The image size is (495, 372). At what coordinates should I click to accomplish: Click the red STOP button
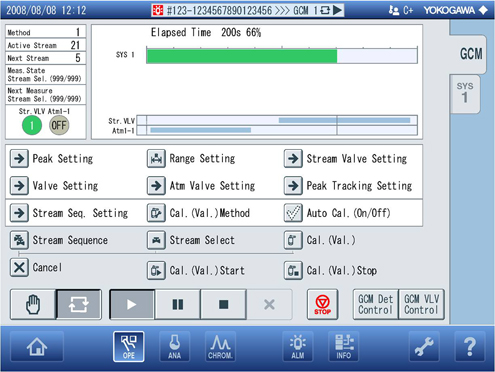(x=322, y=304)
